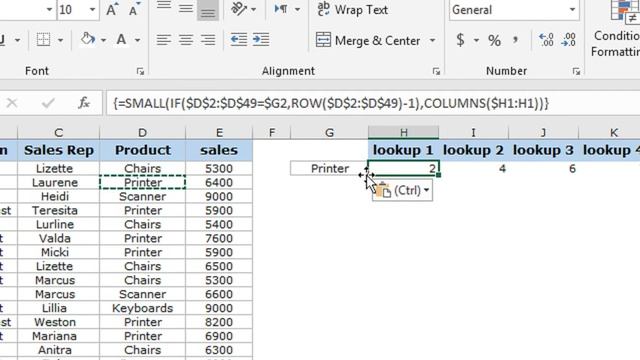Apply Comma Style
640x360 pixels.
[x=516, y=40]
